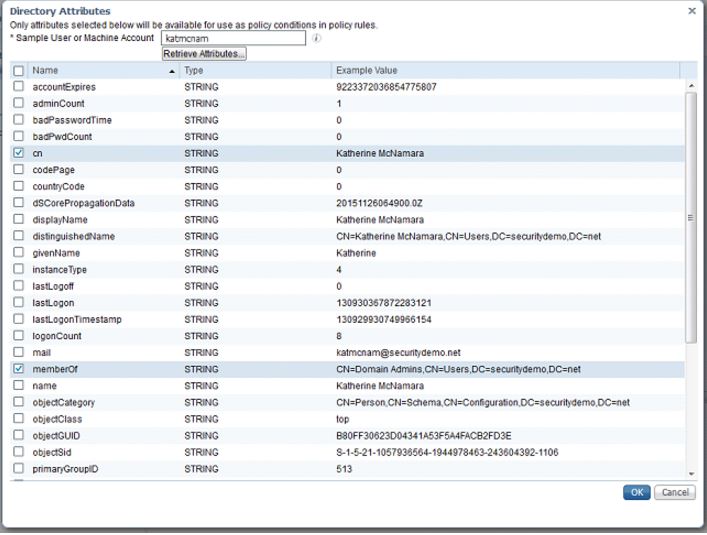Select the memberOf attribute name
This screenshot has width=707, height=535.
click(55, 369)
